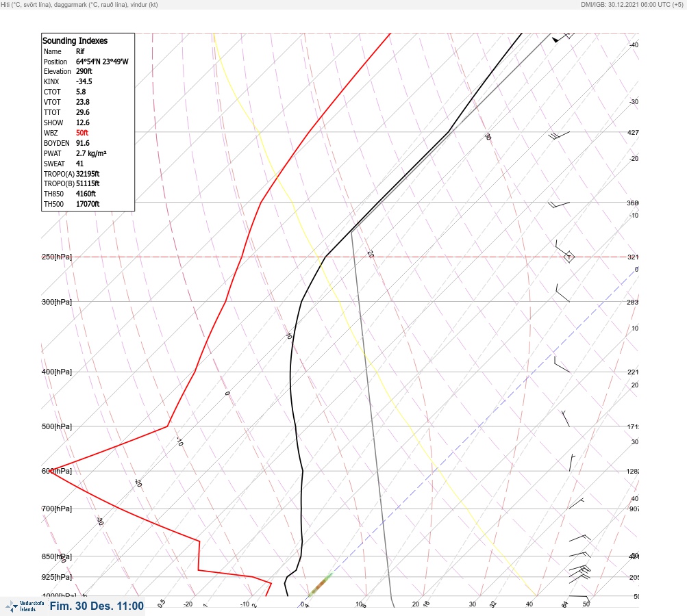Image resolution: width=687 pixels, height=616 pixels.
Task: Click the red WBZ value '50ft'
Action: (x=82, y=133)
